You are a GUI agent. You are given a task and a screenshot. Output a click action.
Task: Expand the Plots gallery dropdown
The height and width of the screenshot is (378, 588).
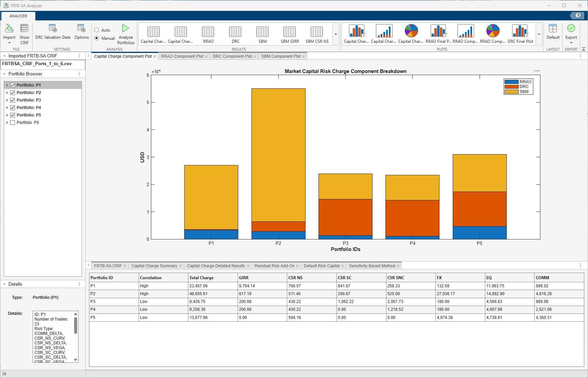(x=539, y=34)
